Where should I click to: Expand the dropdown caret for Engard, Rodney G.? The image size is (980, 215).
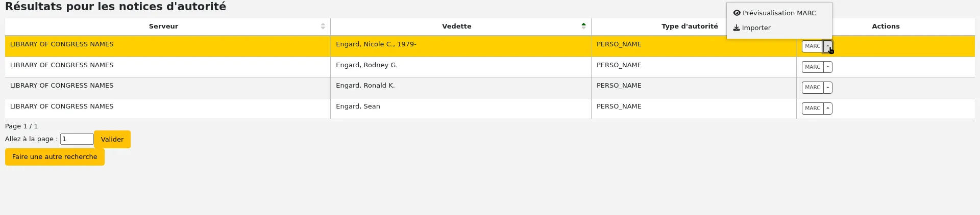828,67
